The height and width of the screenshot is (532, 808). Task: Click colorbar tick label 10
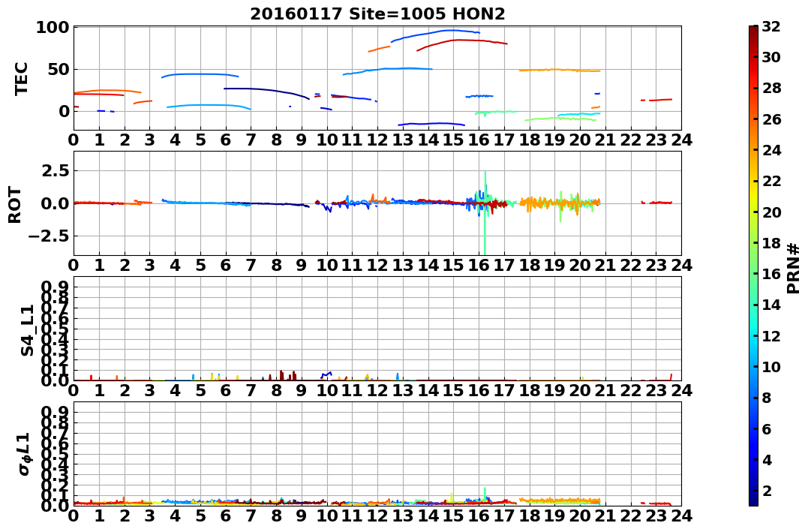point(771,366)
